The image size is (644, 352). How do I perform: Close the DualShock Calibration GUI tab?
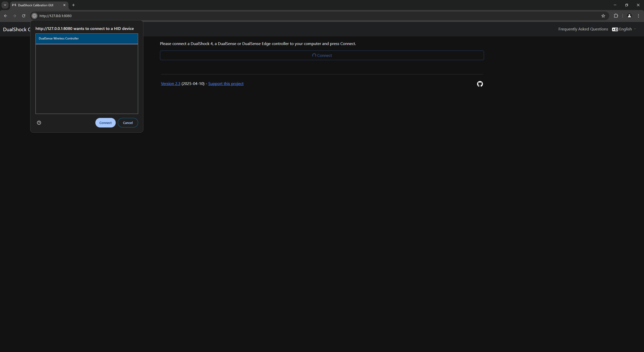point(64,5)
